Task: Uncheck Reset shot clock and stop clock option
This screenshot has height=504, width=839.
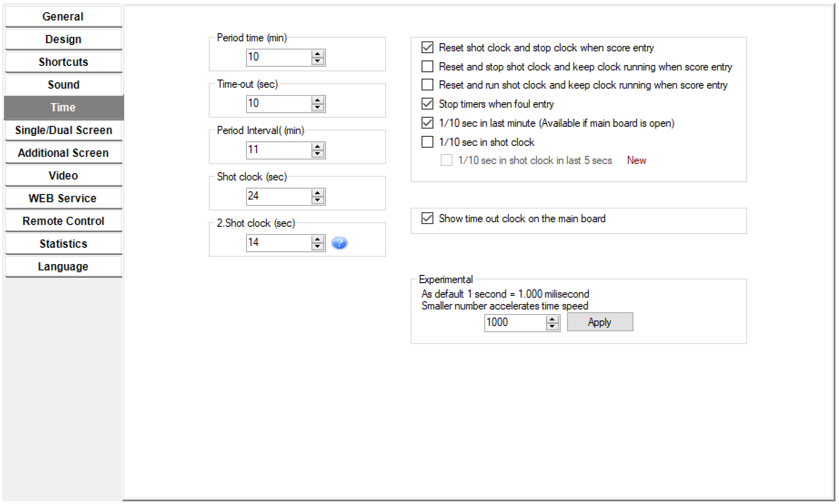Action: click(427, 47)
